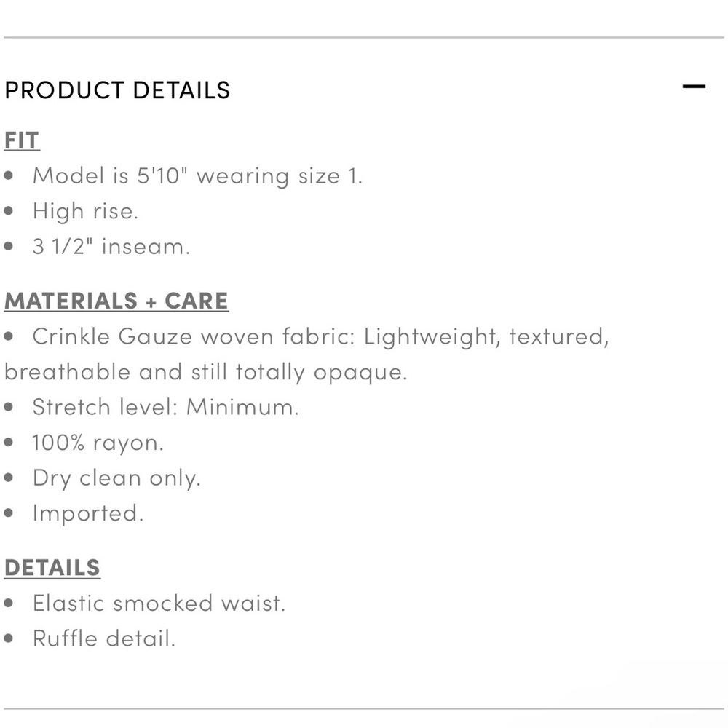Click the 'Stretch level: Minimum.' item
Screen dimensions: 728x728
(x=166, y=407)
